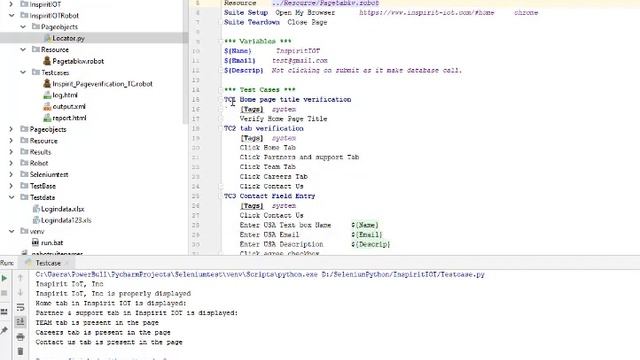Select Inspirit_Pageverification_TC.robot in tree
This screenshot has height=360, width=640.
(x=102, y=84)
